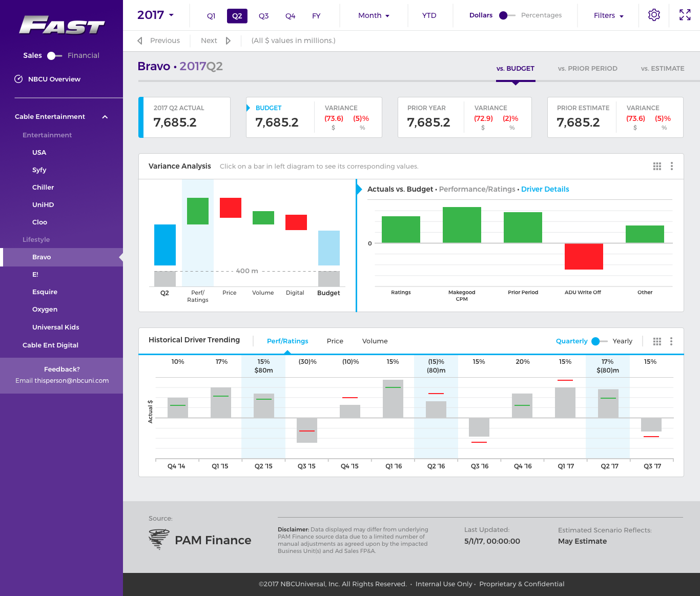
Task: Select the Q2 quarter tab
Action: (x=237, y=16)
